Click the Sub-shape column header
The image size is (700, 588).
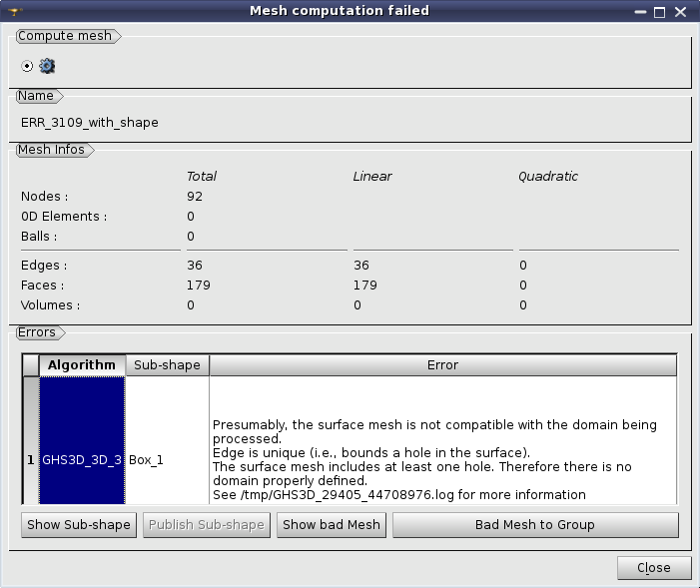coord(168,365)
